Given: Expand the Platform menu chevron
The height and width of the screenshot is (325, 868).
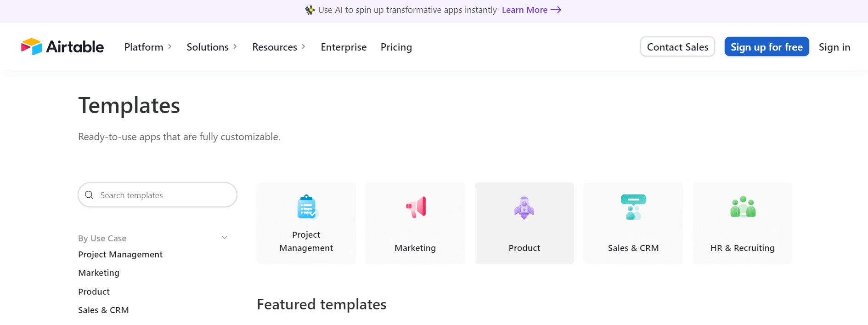Looking at the screenshot, I should tap(170, 47).
